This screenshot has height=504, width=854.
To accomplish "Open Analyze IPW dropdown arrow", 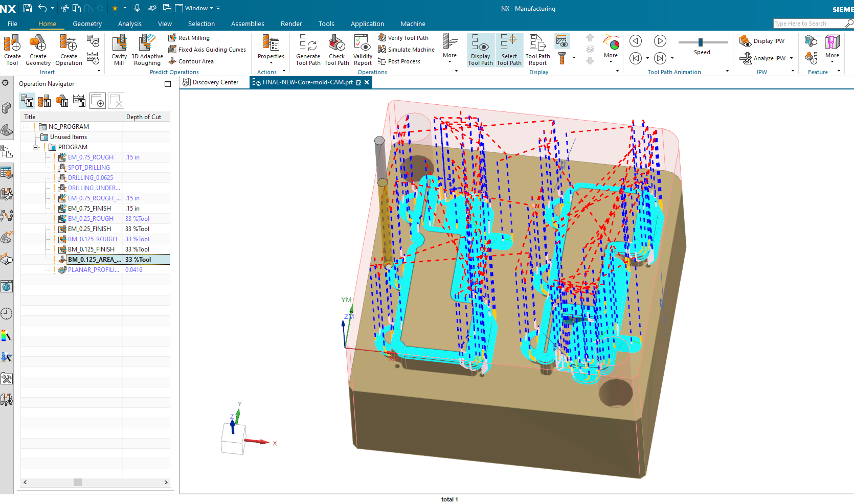I will (791, 58).
